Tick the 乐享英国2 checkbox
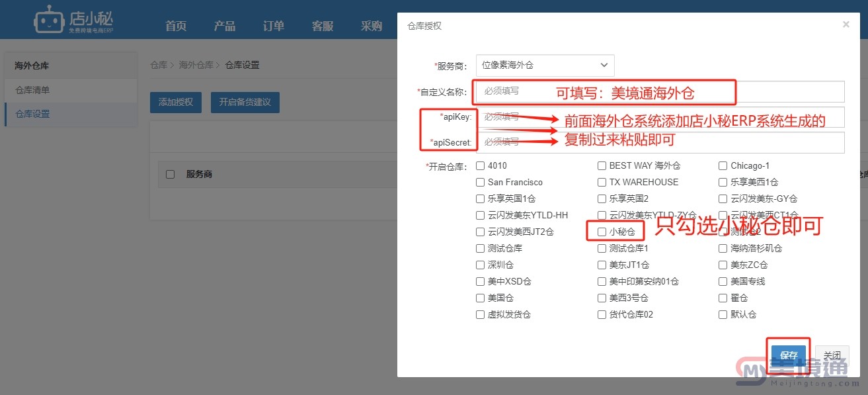Screen dimensions: 868x395 point(602,198)
